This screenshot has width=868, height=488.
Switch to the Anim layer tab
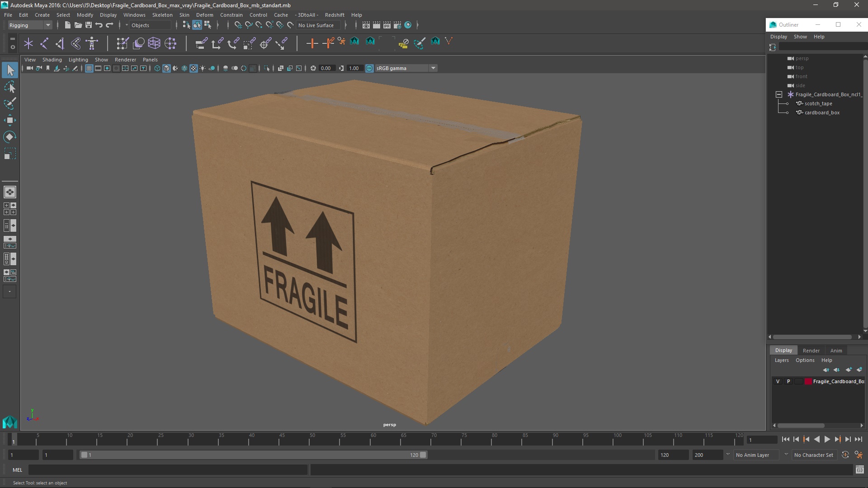(x=836, y=351)
